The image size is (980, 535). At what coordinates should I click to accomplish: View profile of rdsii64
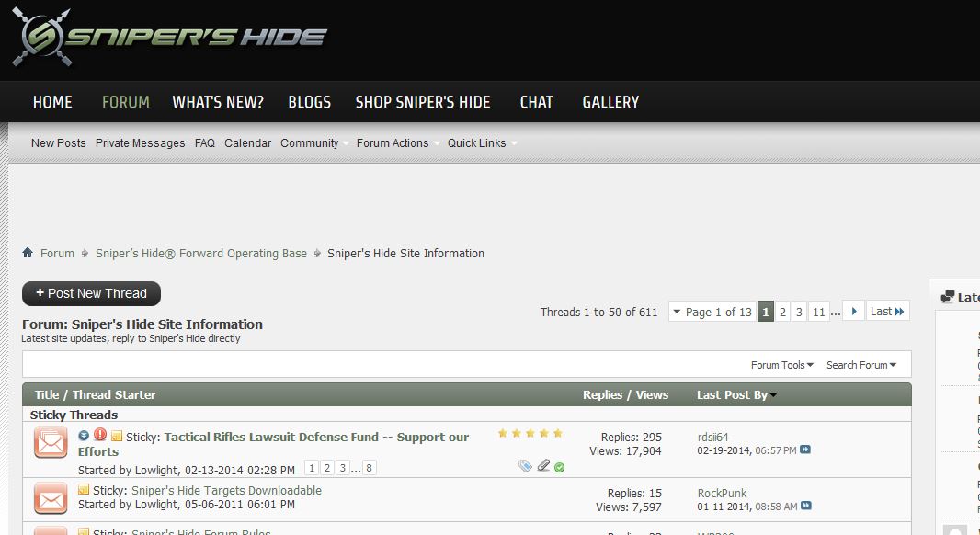point(713,437)
